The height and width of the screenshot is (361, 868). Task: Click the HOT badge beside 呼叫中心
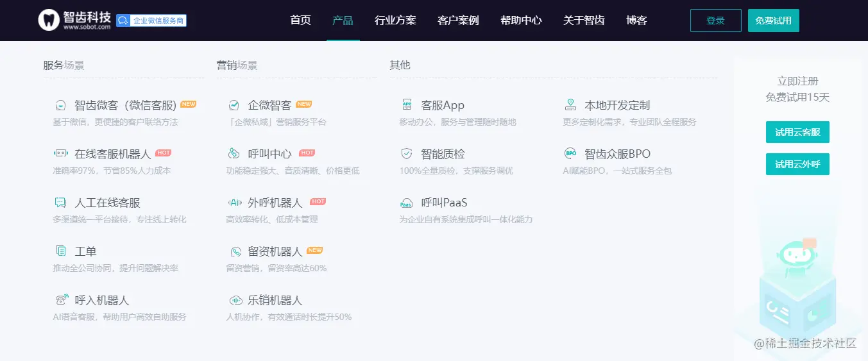click(307, 153)
